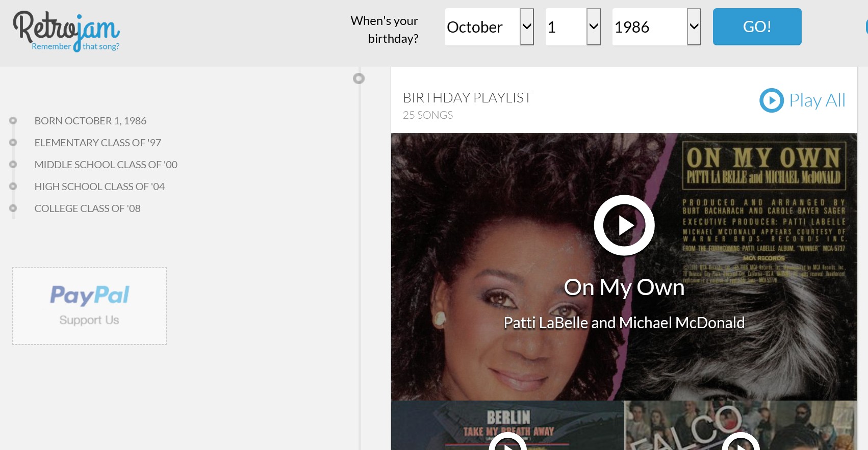The image size is (868, 450).
Task: Click the Play All circle icon
Action: click(772, 100)
